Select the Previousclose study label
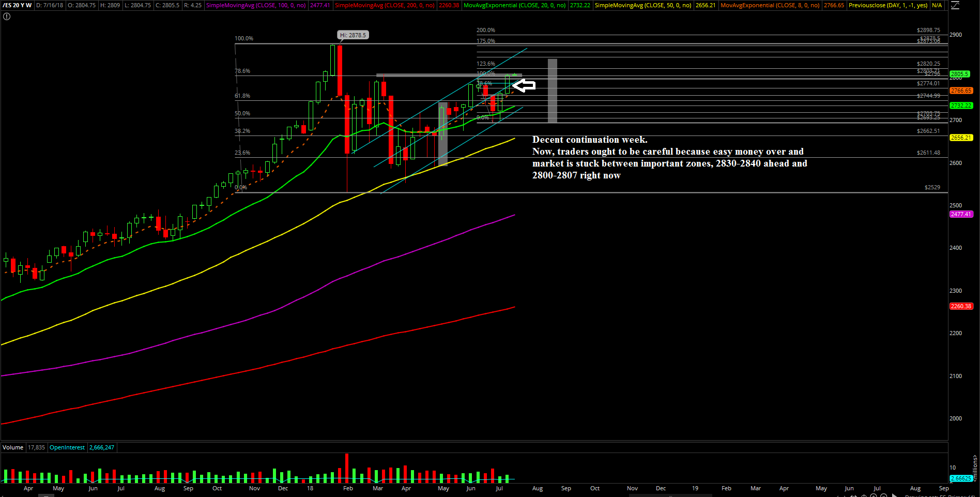 click(x=888, y=5)
